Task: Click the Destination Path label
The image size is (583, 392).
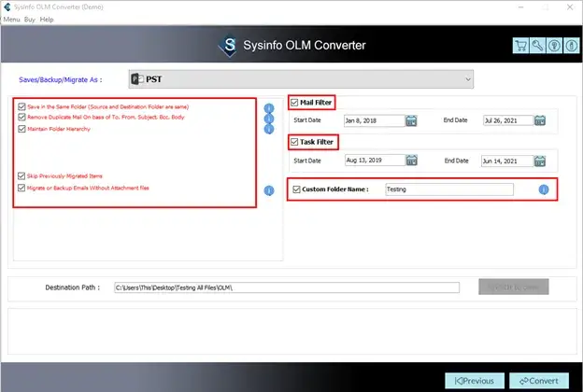Action: [73, 287]
